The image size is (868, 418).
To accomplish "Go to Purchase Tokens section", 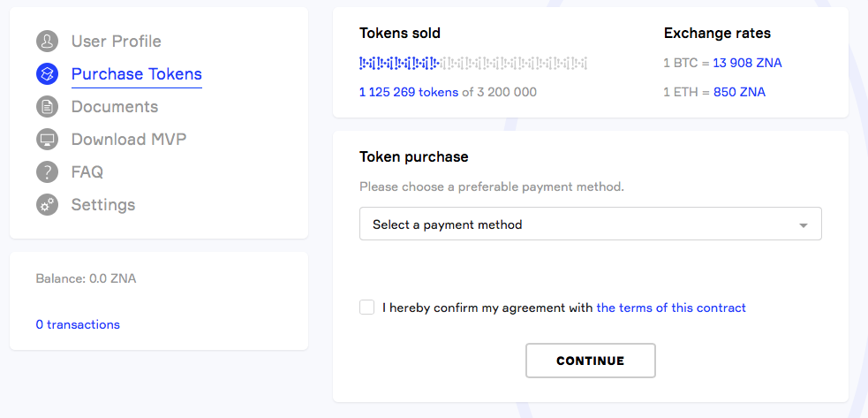I will 136,74.
